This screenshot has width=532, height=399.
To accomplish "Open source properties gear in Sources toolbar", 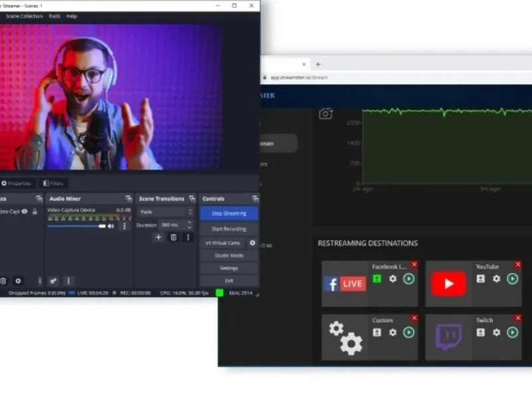I will pyautogui.click(x=19, y=281).
